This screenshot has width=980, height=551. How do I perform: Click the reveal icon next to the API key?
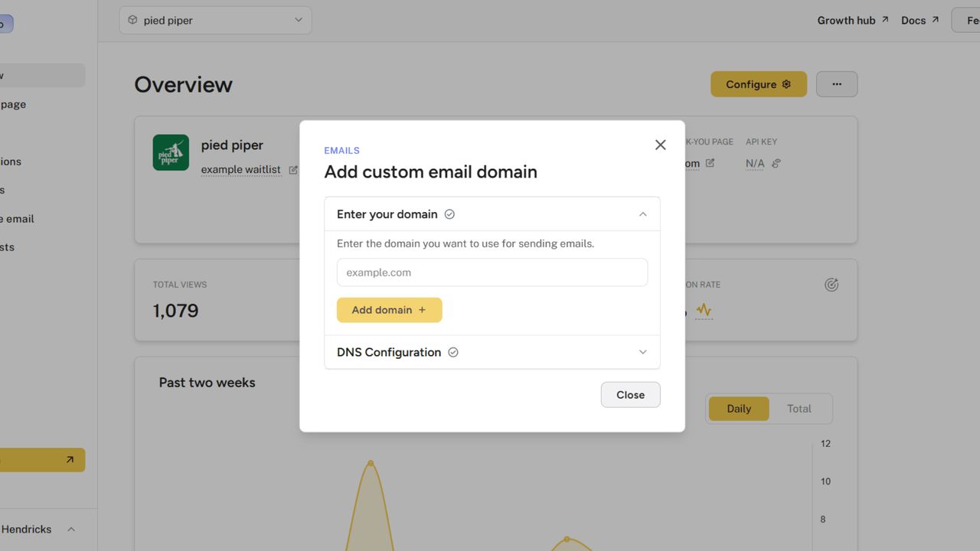(776, 163)
